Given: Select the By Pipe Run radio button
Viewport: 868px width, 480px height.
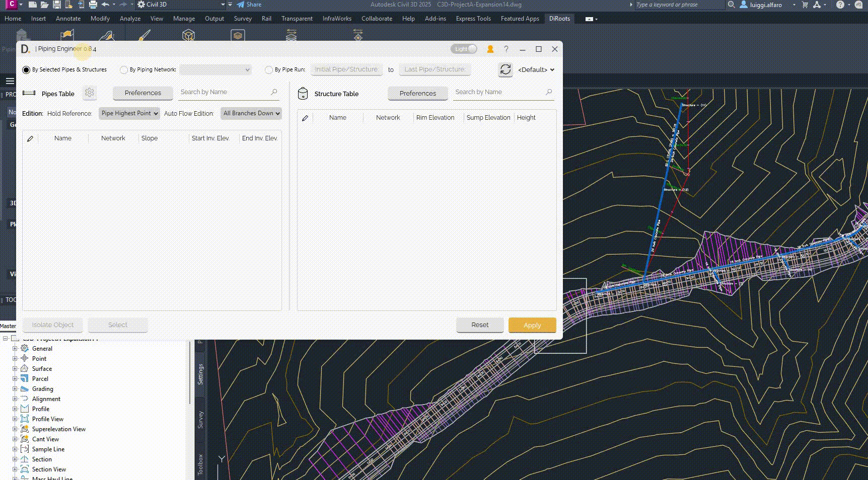Looking at the screenshot, I should point(269,70).
